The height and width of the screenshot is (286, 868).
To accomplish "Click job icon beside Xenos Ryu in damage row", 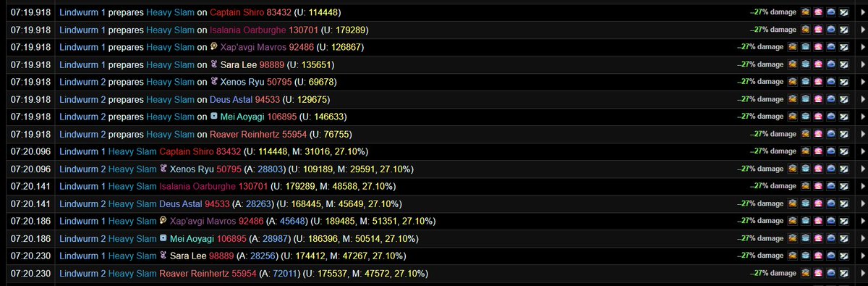I will click(x=164, y=168).
